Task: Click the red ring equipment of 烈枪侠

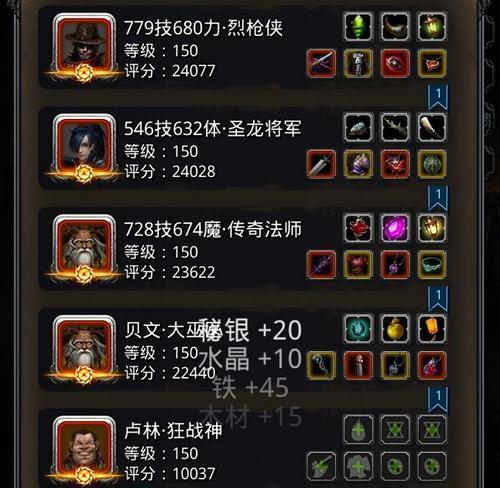Action: 395,63
